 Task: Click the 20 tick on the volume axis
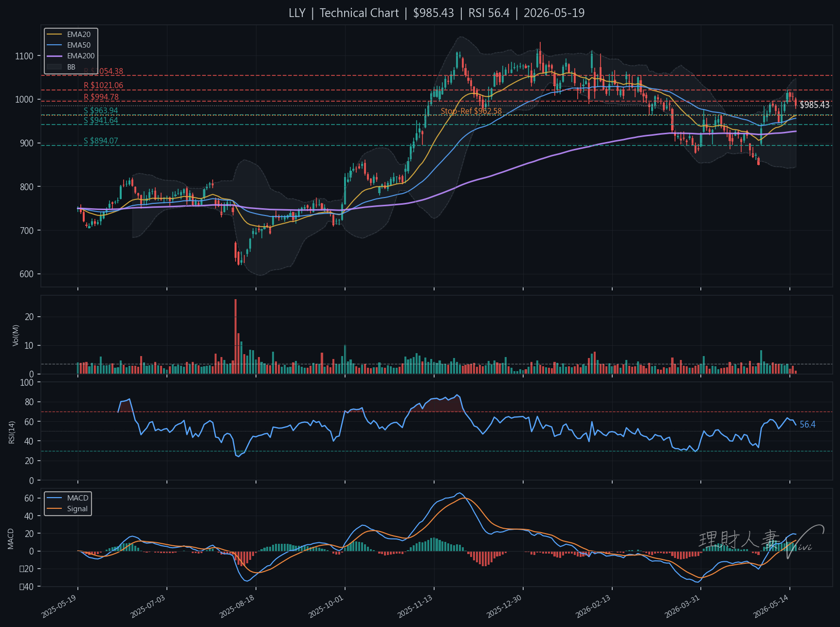point(29,317)
